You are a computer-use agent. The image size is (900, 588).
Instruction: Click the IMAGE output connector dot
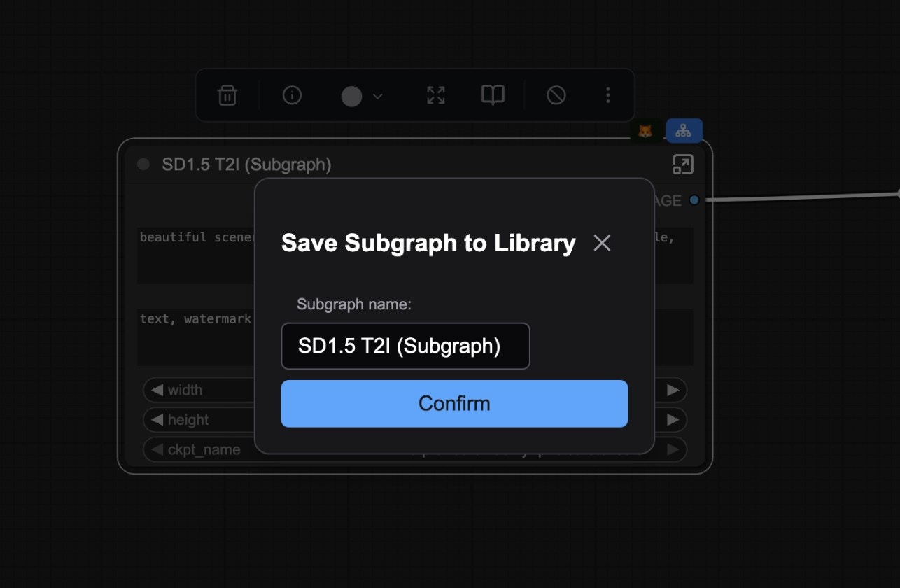point(694,199)
